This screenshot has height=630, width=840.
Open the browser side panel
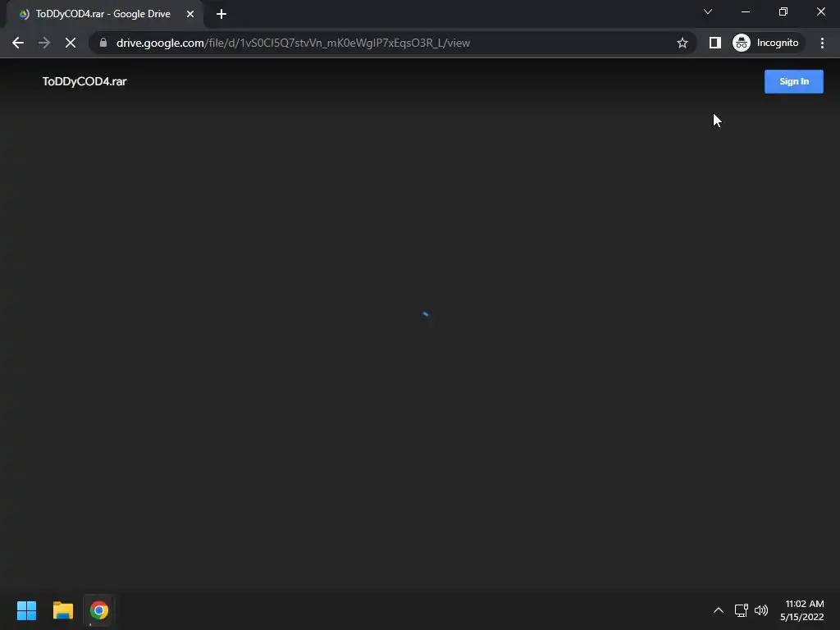715,43
